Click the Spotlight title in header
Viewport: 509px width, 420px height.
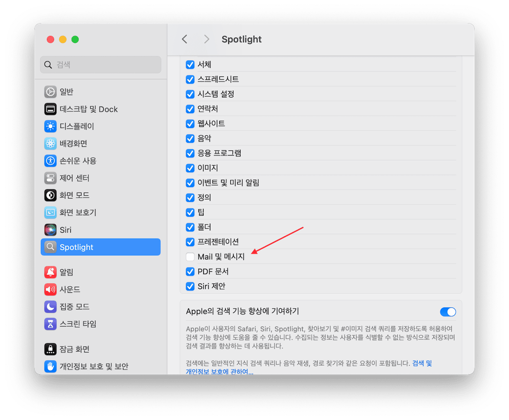coord(242,39)
